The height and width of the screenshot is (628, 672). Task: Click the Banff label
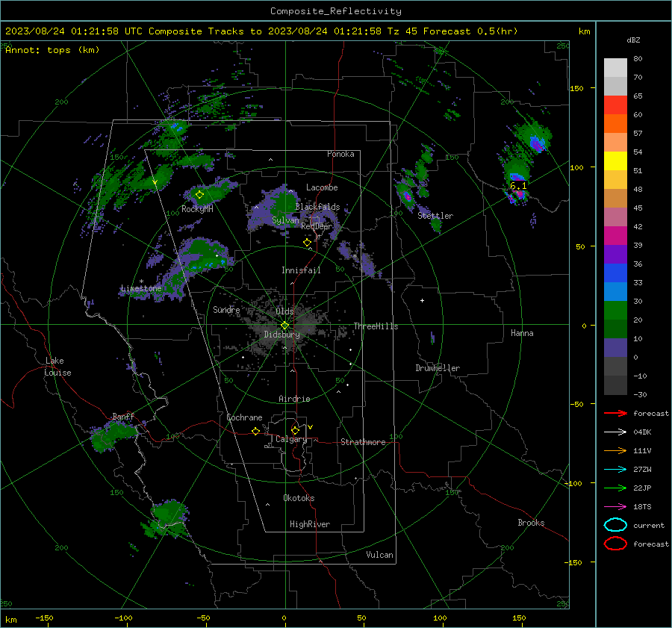(x=123, y=416)
